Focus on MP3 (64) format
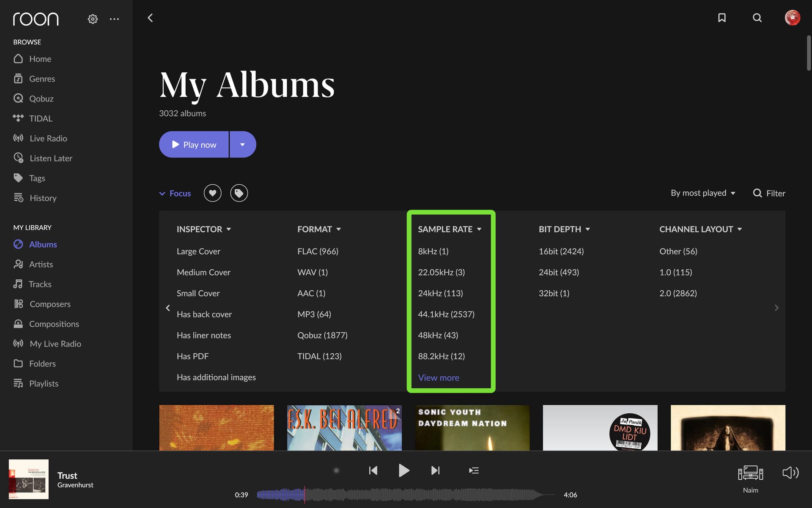The image size is (812, 508). 314,314
